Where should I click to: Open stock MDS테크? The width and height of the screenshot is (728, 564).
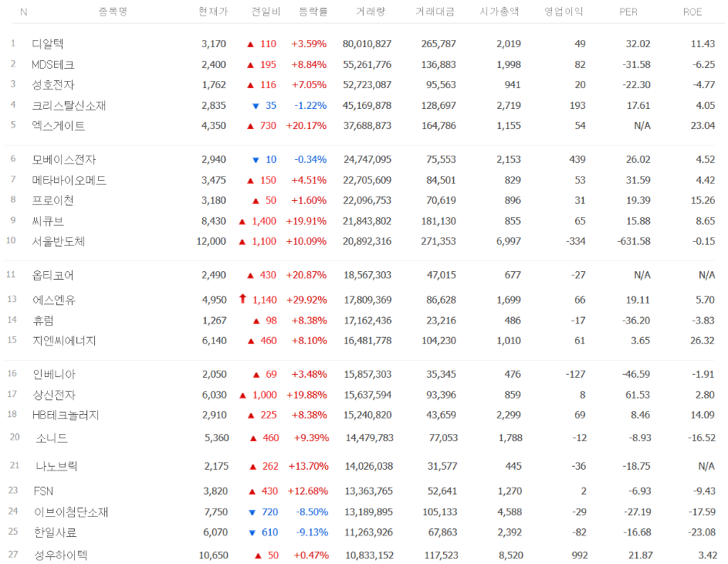click(52, 65)
